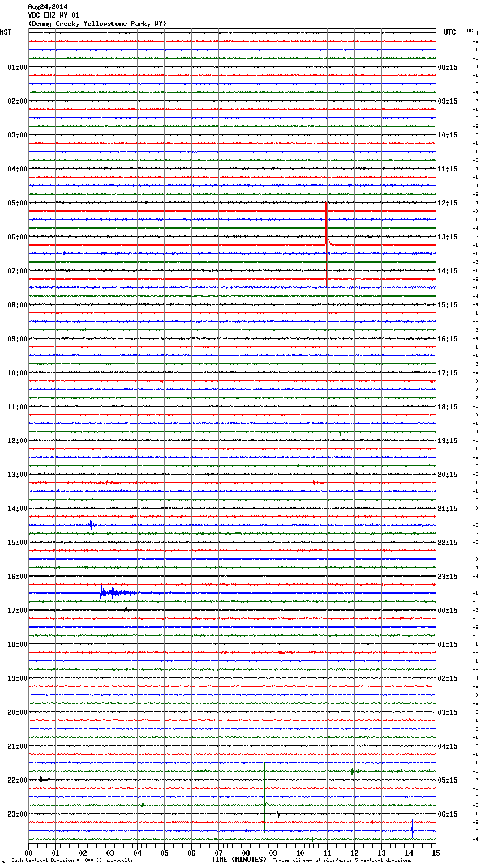This screenshot has width=481, height=868.
Task: Click the 'UTC' timezone label
Action: [x=449, y=32]
